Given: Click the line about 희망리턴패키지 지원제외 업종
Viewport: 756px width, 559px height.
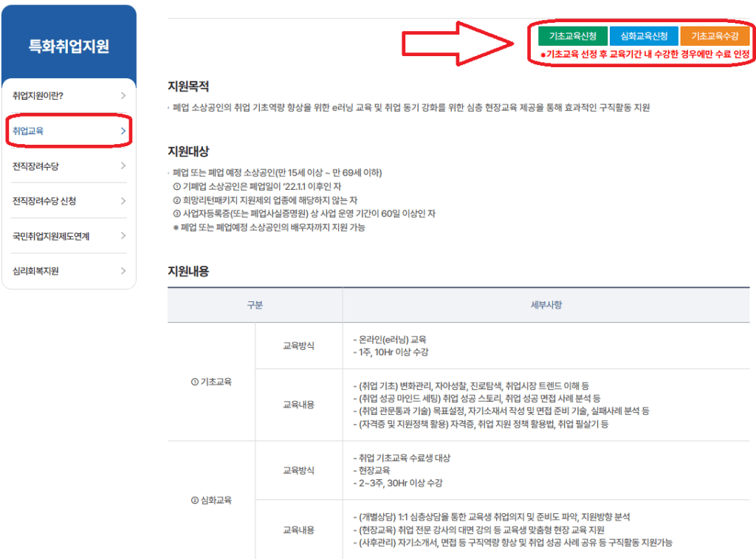Looking at the screenshot, I should pyautogui.click(x=265, y=200).
